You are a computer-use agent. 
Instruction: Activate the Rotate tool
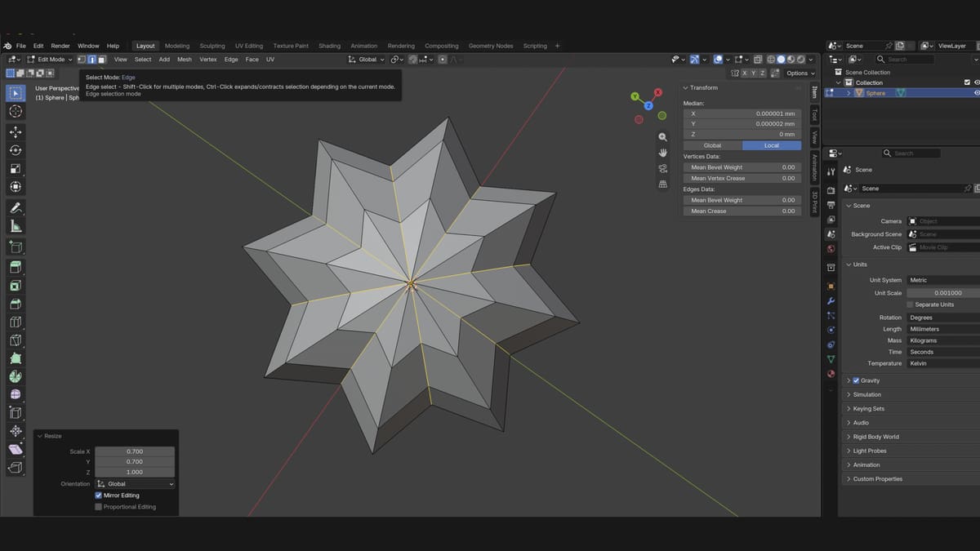[x=16, y=150]
